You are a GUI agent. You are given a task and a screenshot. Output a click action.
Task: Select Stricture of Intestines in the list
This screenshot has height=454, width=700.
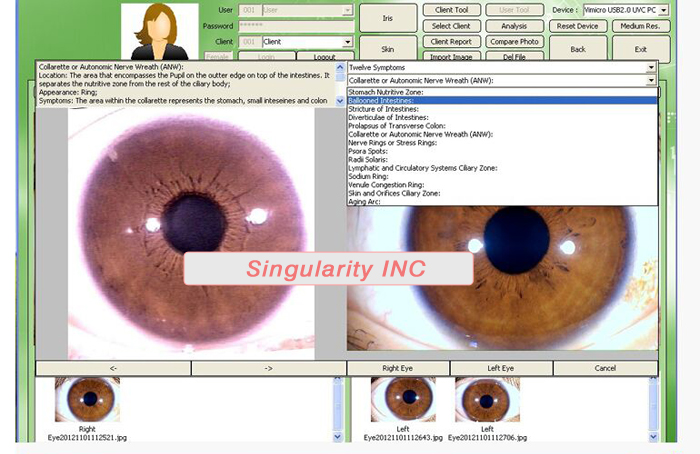[388, 109]
